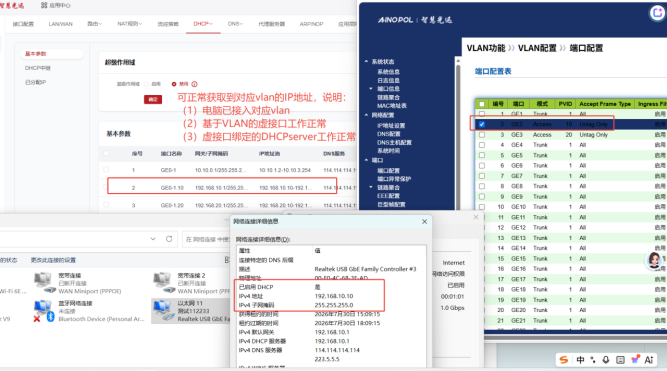Select DHCP中继 in side menu
Screen dimensions: 667x371
coord(37,68)
